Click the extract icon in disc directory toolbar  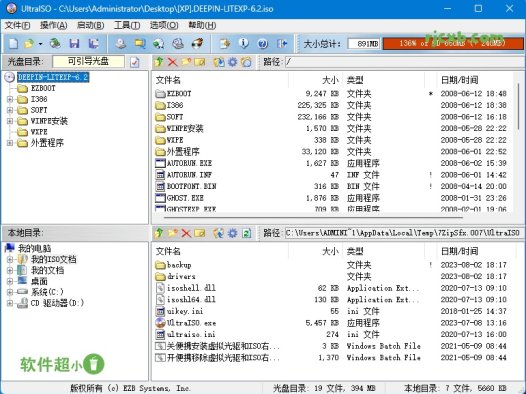coord(219,62)
